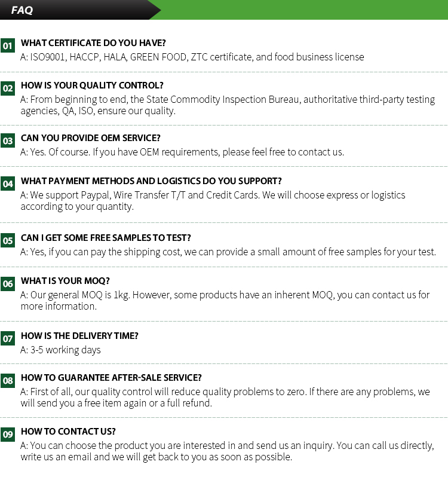Screen dimensions: 448x480
Task: Click the green 05 number badge
Action: (8, 241)
